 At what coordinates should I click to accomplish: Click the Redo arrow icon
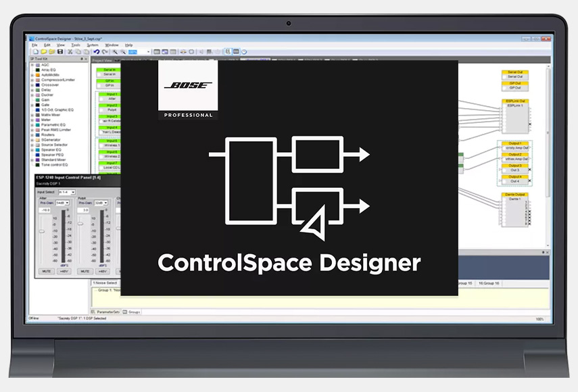coord(105,52)
